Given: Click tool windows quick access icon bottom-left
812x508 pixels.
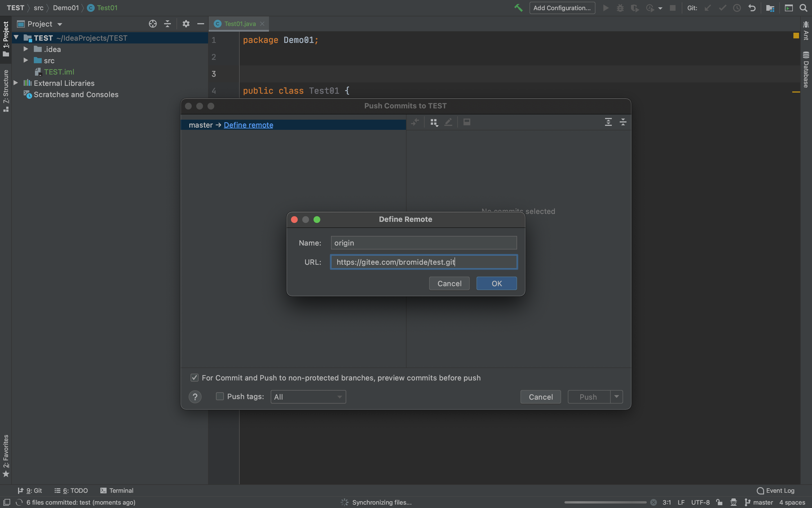Looking at the screenshot, I should (7, 502).
